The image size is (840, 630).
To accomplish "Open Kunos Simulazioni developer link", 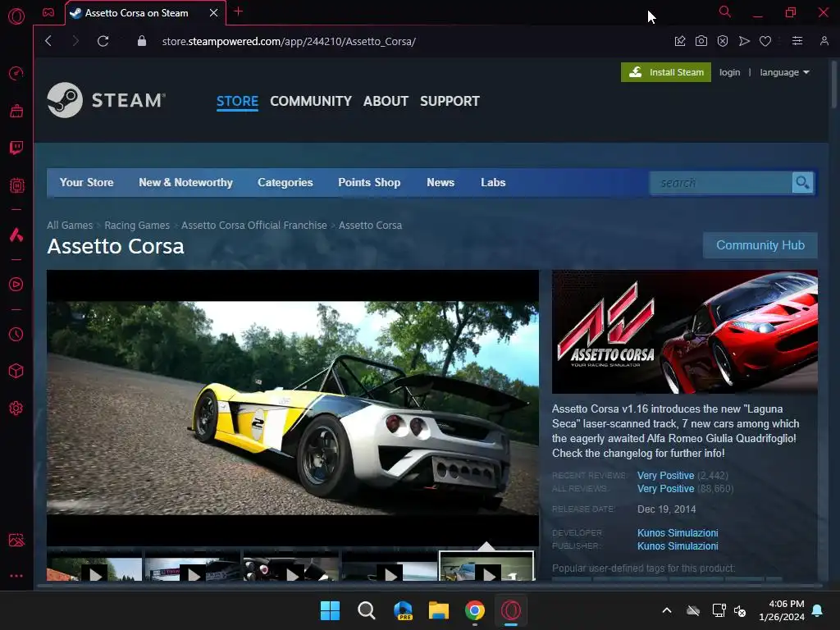I will [678, 533].
